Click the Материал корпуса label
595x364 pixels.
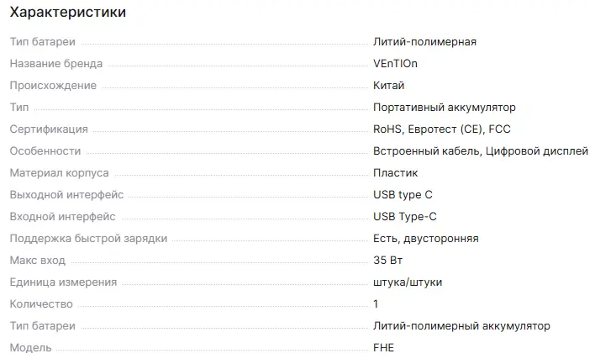coord(59,173)
